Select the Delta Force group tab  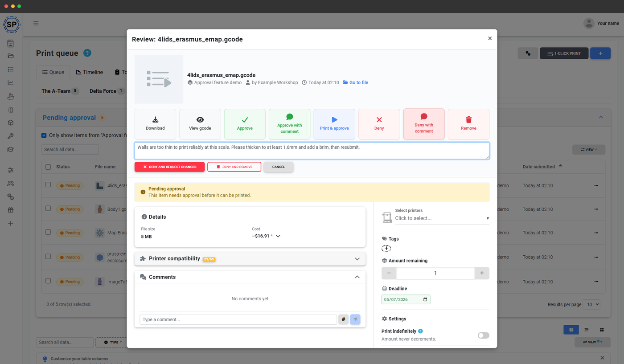[x=107, y=91]
